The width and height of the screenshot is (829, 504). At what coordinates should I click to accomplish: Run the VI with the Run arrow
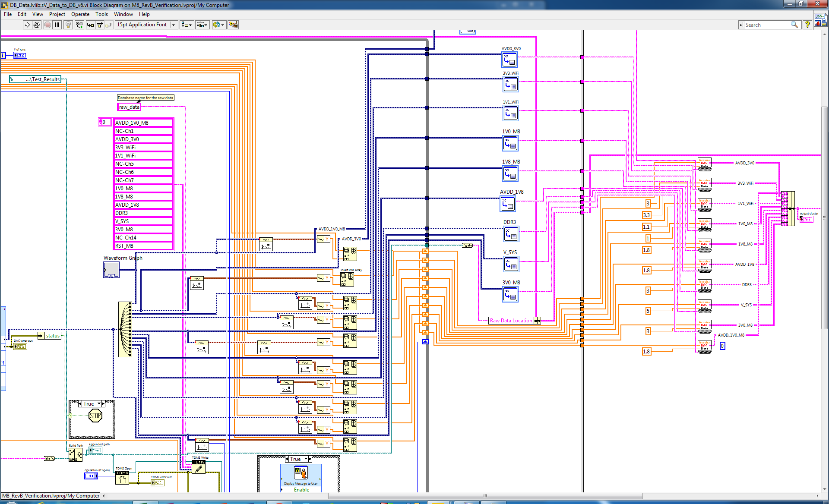[27, 25]
